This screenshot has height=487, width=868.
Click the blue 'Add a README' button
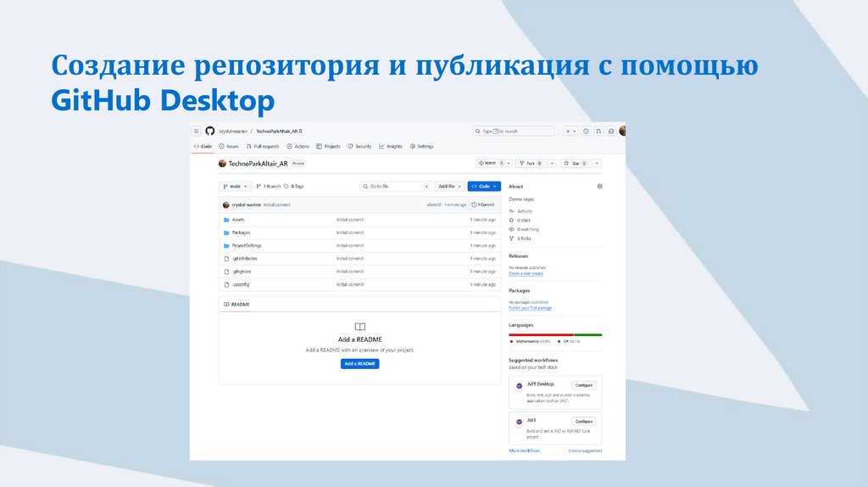(359, 364)
